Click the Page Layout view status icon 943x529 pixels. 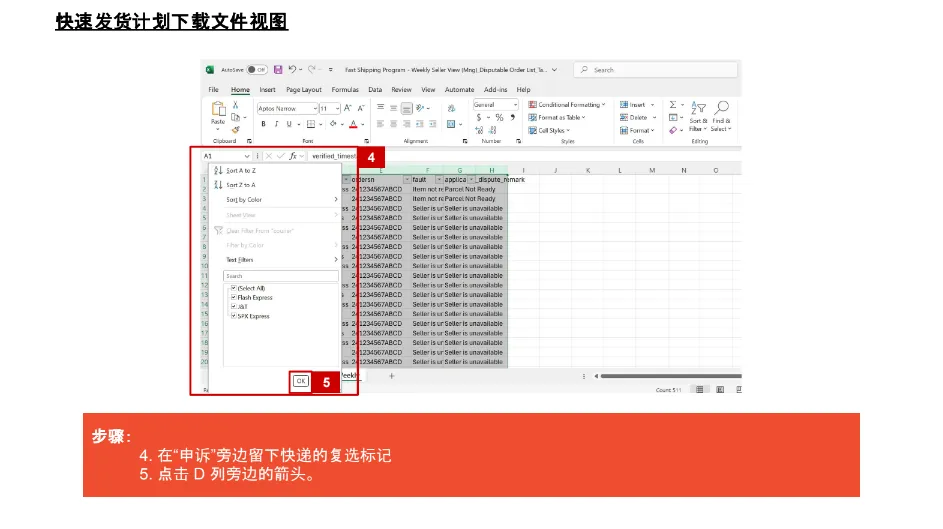coord(720,390)
